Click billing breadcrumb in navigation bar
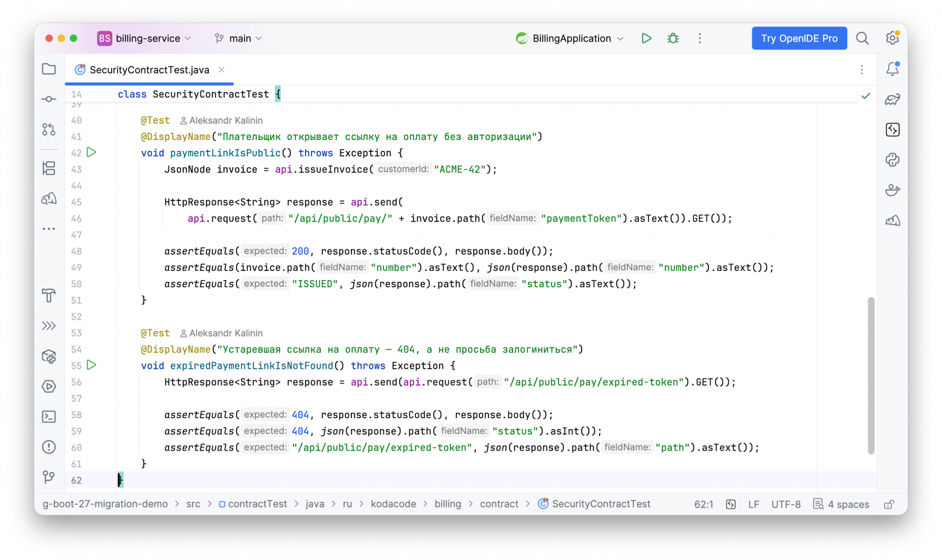 coord(447,504)
